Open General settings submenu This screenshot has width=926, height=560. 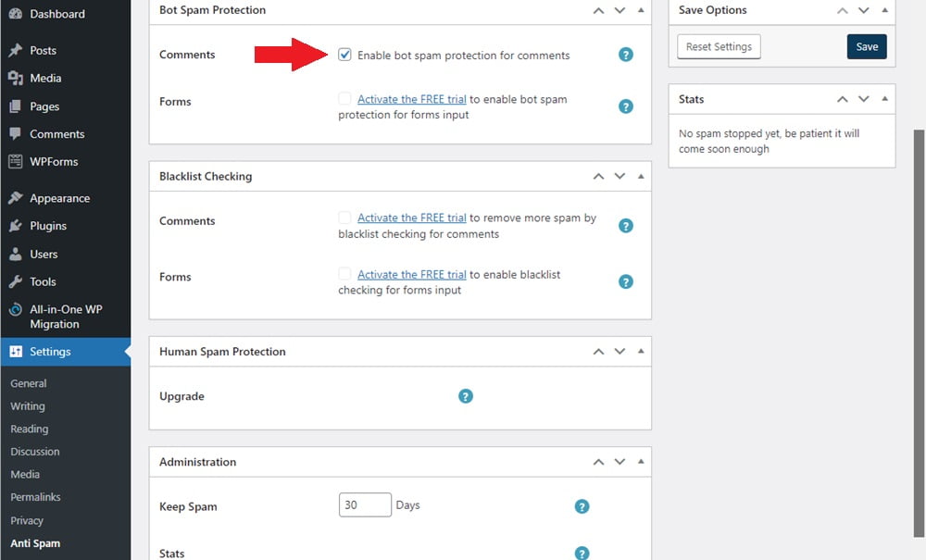(x=29, y=383)
